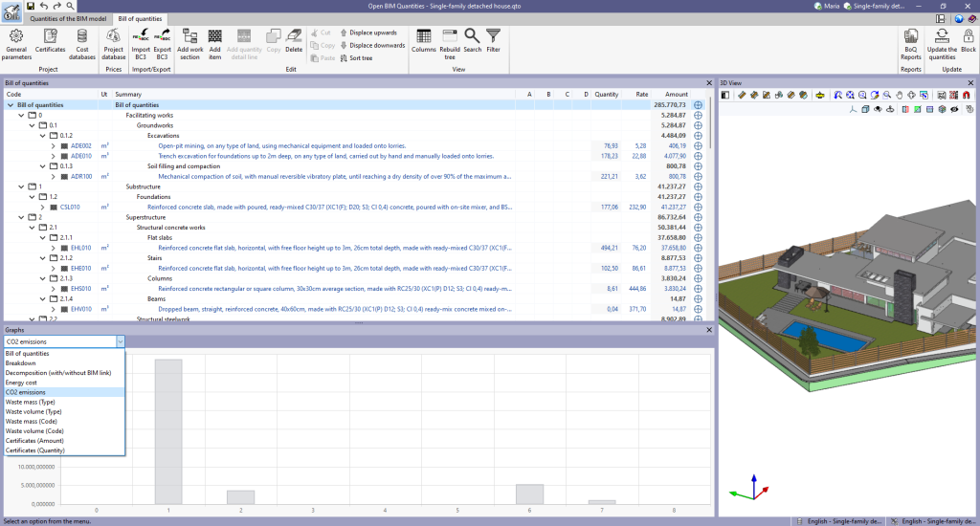Open the Search tool in the ribbon
The image size is (980, 526).
click(x=473, y=41)
